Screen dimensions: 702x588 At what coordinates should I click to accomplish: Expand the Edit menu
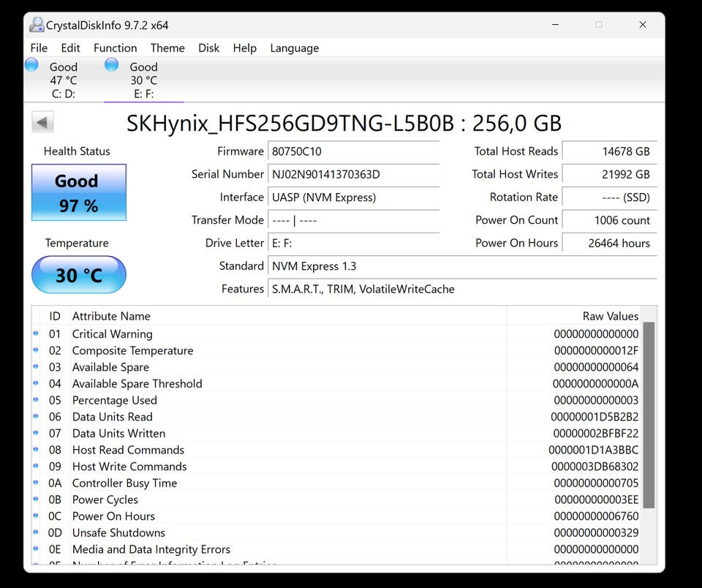click(x=71, y=48)
